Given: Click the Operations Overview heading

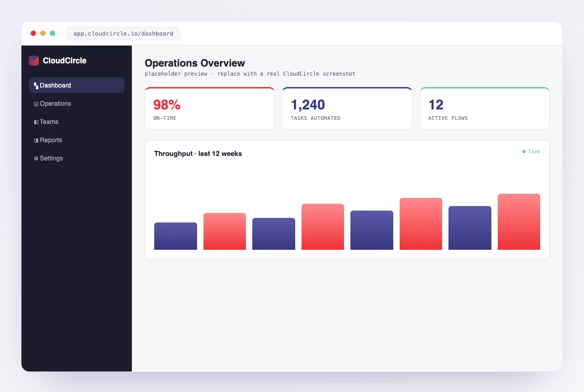Looking at the screenshot, I should point(195,63).
